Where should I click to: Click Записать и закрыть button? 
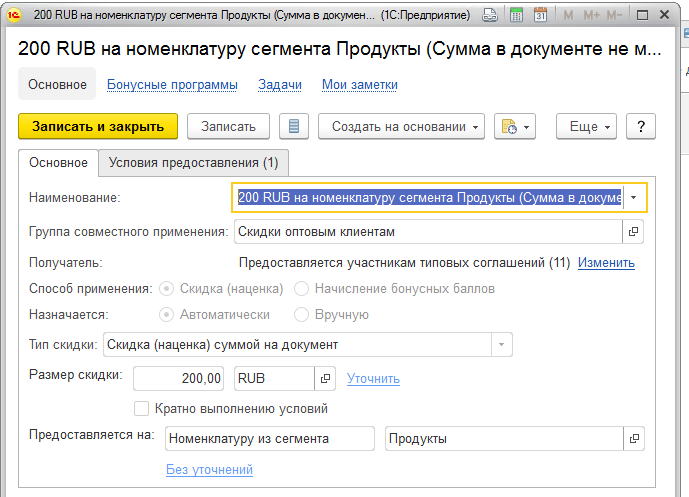pyautogui.click(x=98, y=127)
